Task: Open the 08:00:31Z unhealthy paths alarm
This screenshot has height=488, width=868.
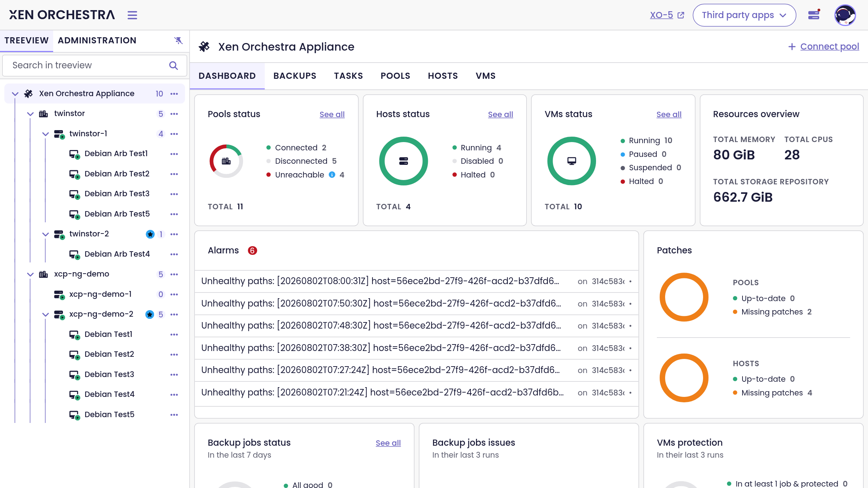Action: click(417, 281)
